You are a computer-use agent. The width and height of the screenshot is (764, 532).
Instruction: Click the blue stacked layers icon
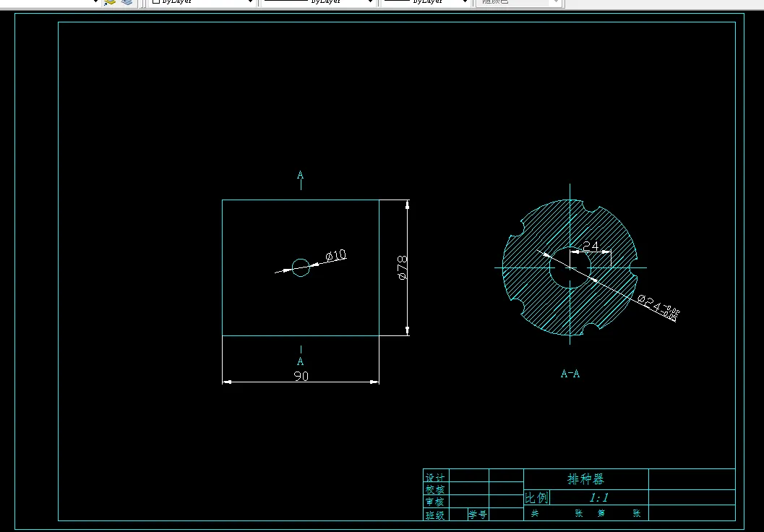pos(126,2)
